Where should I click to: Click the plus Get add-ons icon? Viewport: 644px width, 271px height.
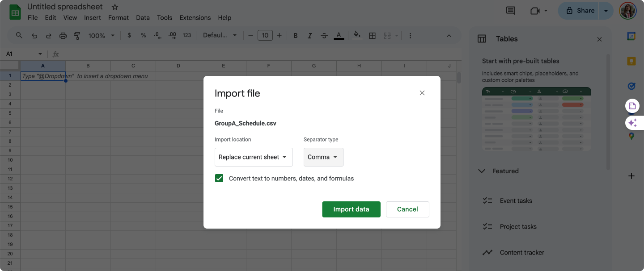tap(631, 176)
